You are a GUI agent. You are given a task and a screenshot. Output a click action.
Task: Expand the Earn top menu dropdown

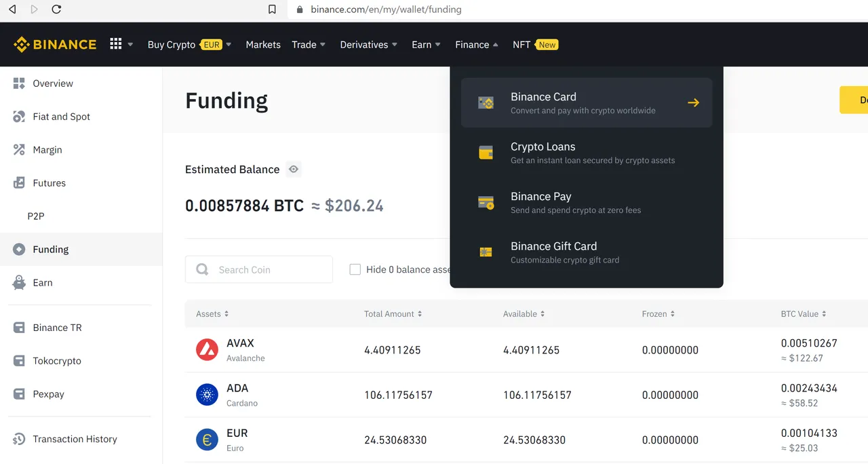click(x=427, y=45)
